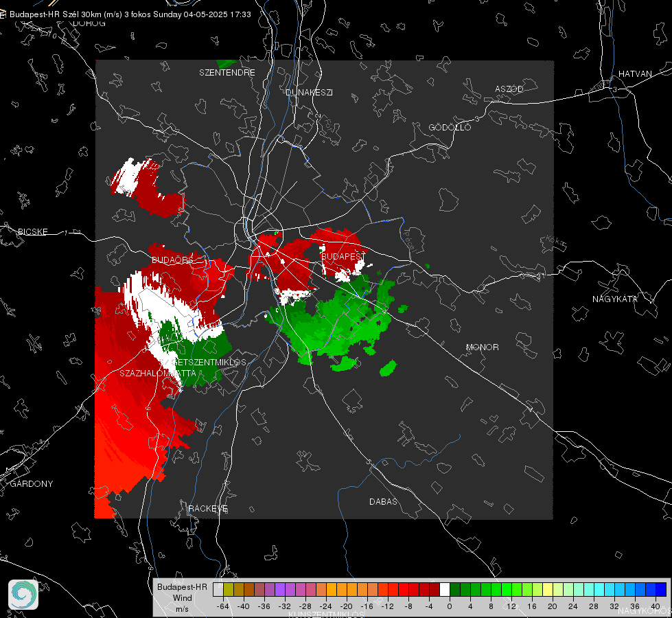
Task: Click the HATVAN map label
Action: [635, 74]
